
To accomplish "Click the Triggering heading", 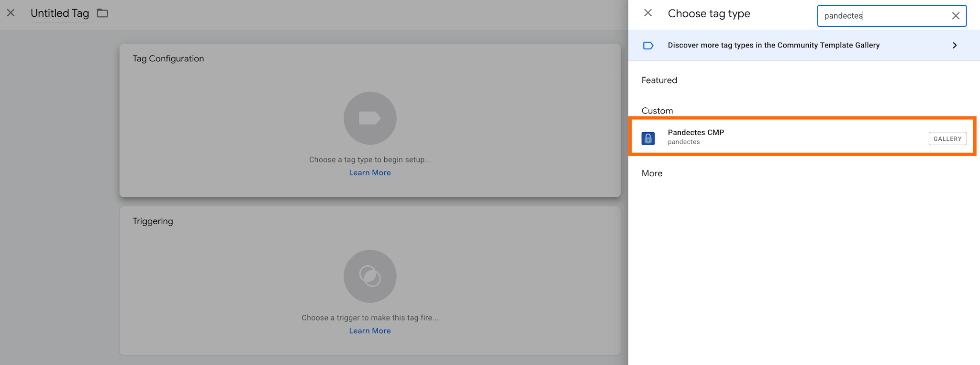I will click(x=153, y=221).
